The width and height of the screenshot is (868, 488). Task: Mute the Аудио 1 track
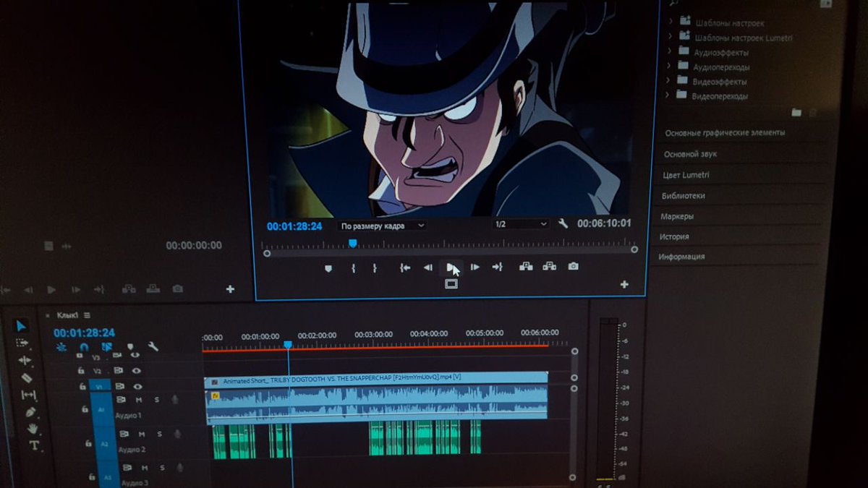pos(138,400)
